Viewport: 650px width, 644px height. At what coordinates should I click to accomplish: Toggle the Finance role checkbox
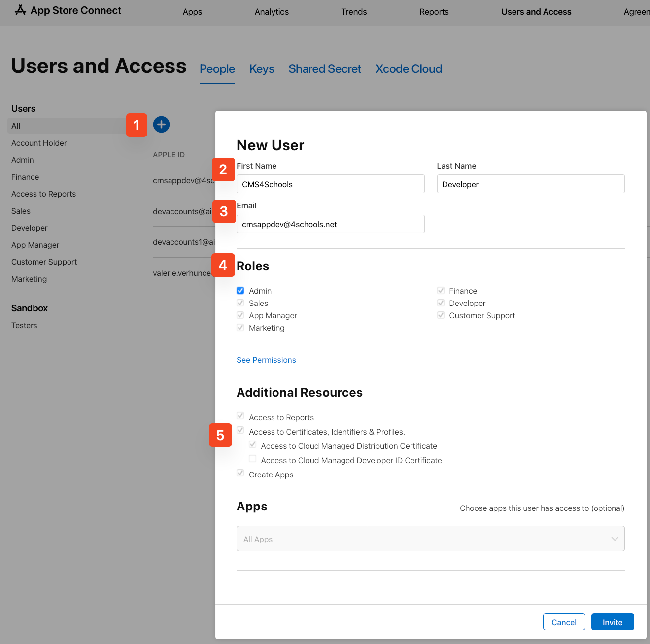tap(441, 291)
